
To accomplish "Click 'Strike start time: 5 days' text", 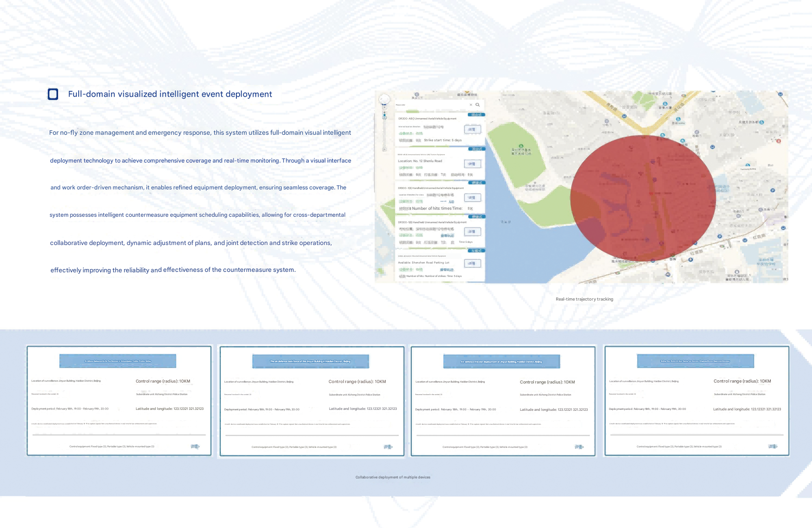I will point(443,140).
